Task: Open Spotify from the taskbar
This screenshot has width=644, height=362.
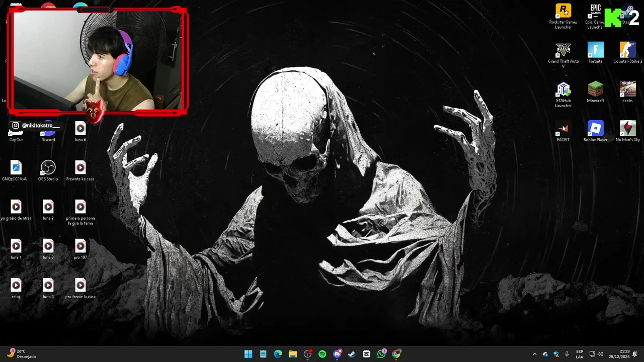Action: coord(322,354)
